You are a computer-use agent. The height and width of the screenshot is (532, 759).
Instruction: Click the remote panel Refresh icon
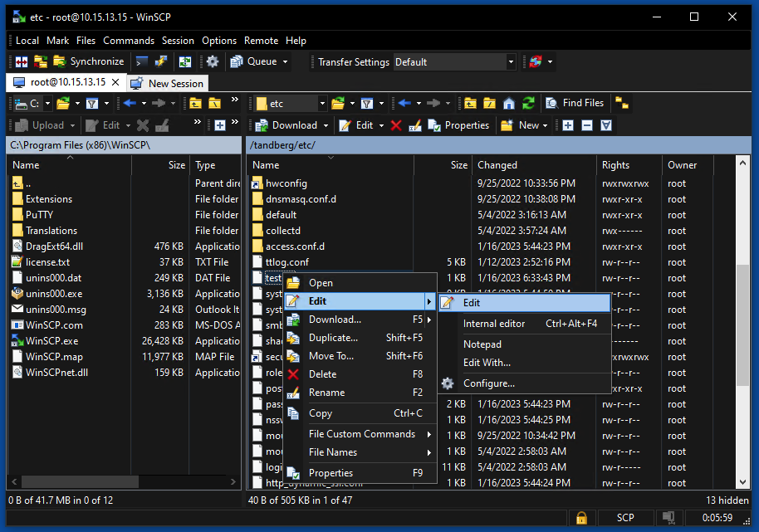pyautogui.click(x=528, y=104)
